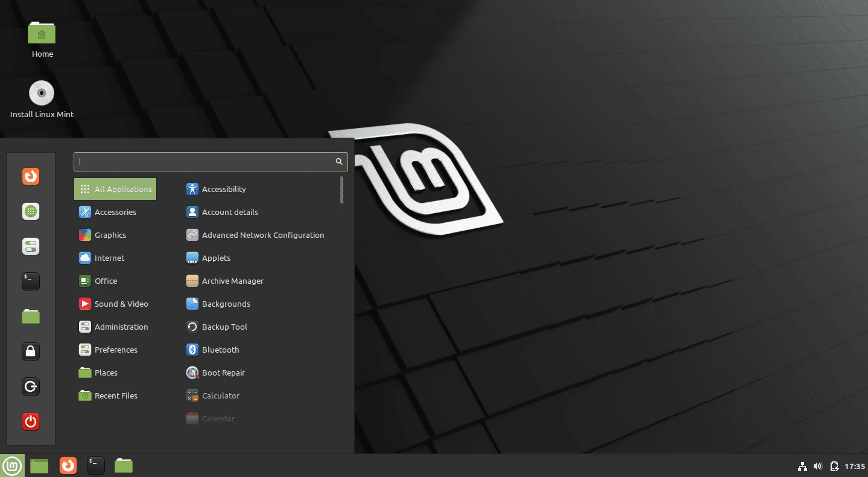Open the Backup Tool application
This screenshot has height=477, width=868.
click(224, 327)
